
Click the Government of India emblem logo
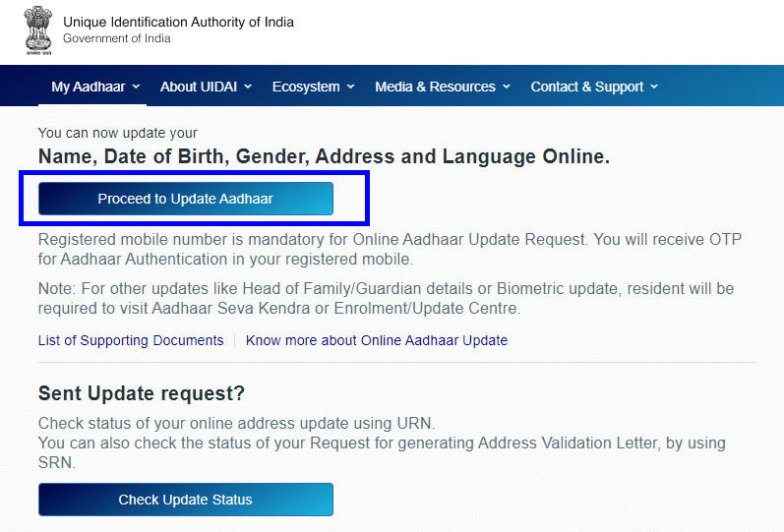pos(38,30)
